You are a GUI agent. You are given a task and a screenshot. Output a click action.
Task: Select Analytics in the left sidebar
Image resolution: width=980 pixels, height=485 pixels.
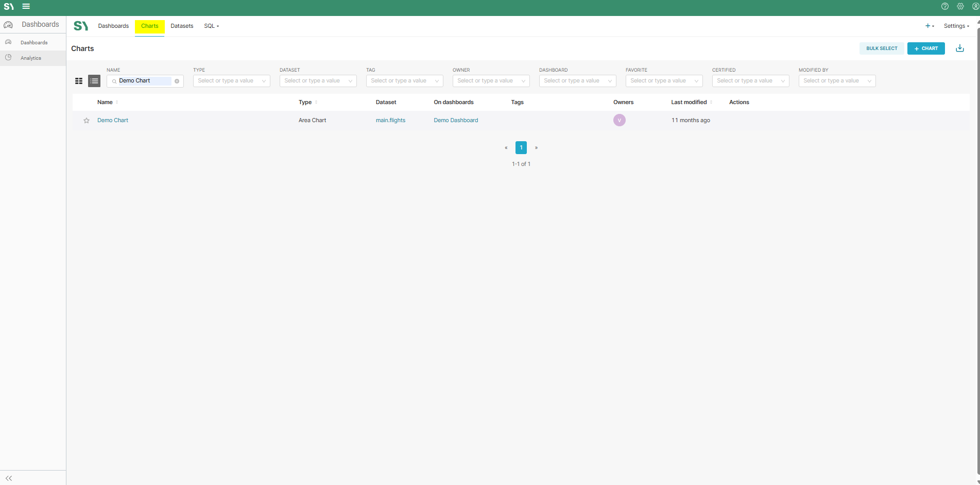click(x=31, y=58)
